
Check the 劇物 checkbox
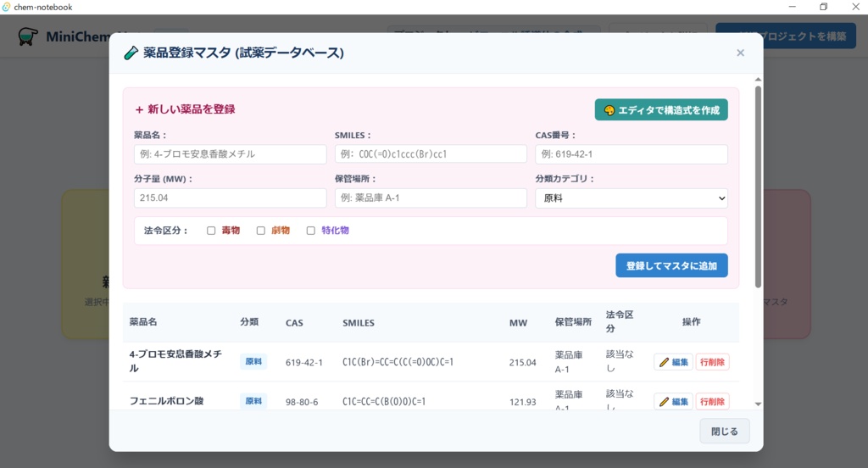click(x=261, y=231)
